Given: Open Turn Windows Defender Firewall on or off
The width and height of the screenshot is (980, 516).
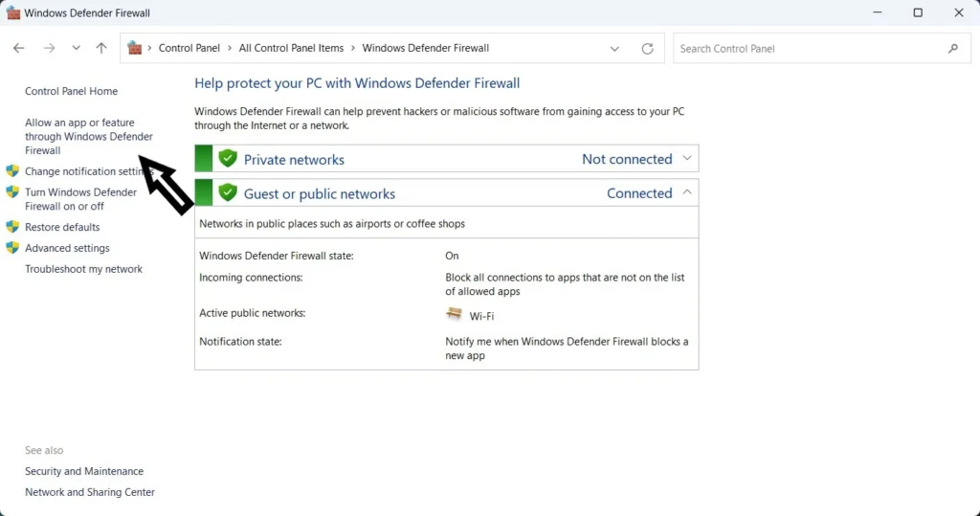Looking at the screenshot, I should pos(80,199).
